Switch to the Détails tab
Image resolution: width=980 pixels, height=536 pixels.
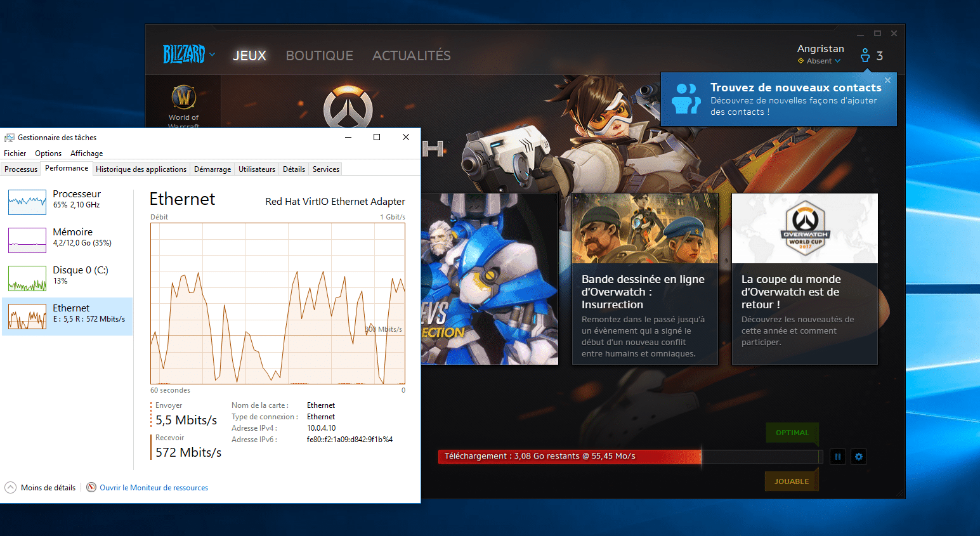click(x=294, y=169)
